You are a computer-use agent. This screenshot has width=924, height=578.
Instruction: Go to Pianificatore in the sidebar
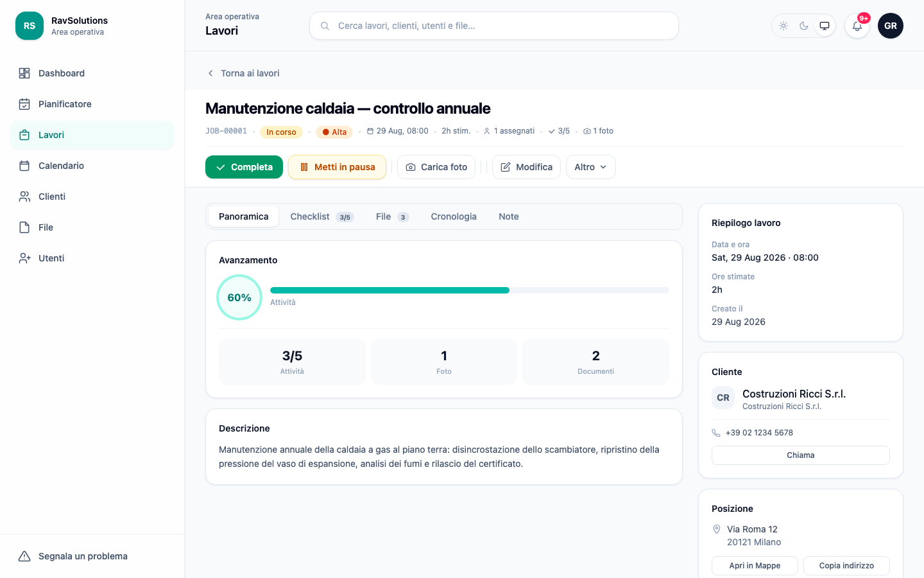click(x=92, y=104)
